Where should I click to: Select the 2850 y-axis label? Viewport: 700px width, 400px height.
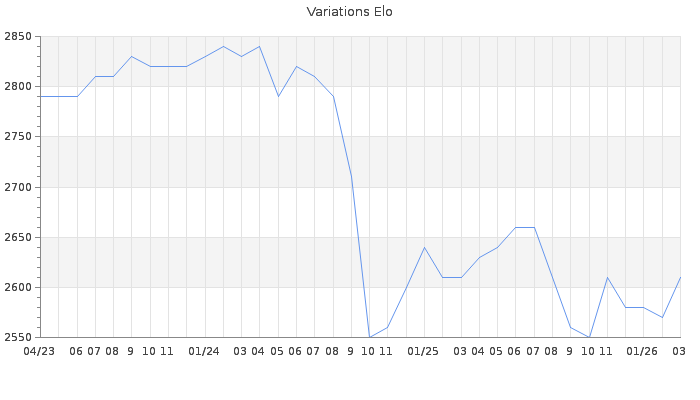(x=17, y=37)
